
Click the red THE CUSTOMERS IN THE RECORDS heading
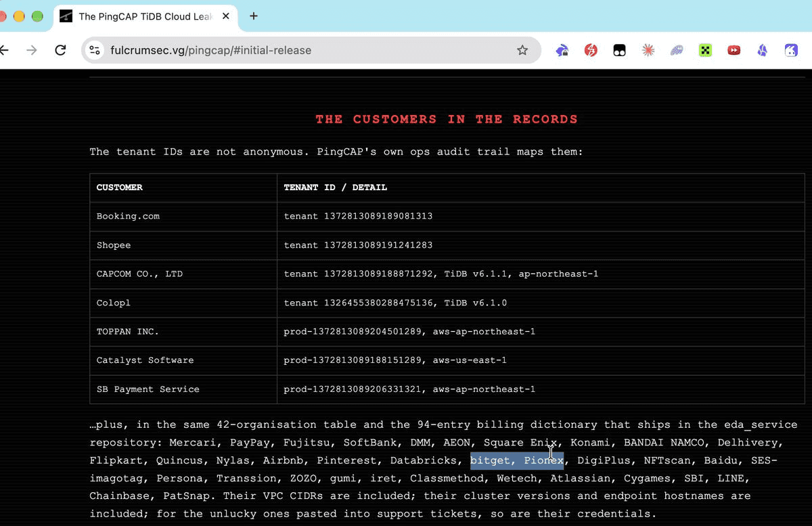click(447, 119)
